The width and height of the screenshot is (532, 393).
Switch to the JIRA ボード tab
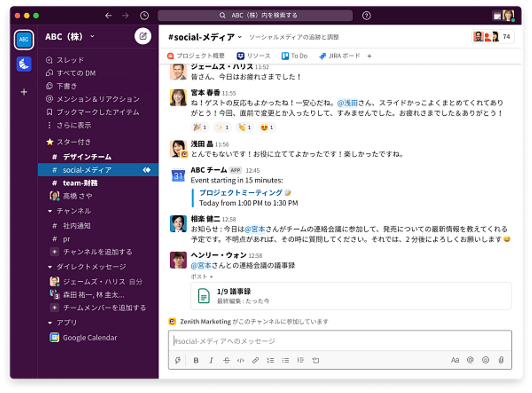click(x=340, y=56)
